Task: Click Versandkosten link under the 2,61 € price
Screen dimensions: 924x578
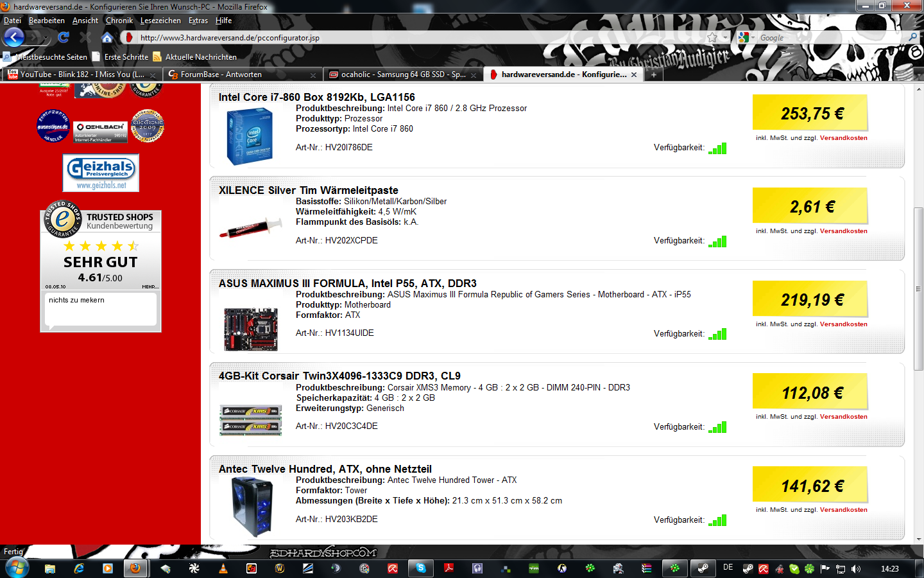Action: 843,231
